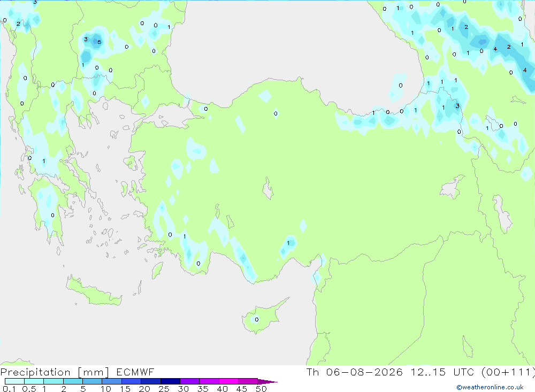Click the "Precipitation [mm]" title text
Viewport: 535px width, 392px height.
[x=55, y=372]
